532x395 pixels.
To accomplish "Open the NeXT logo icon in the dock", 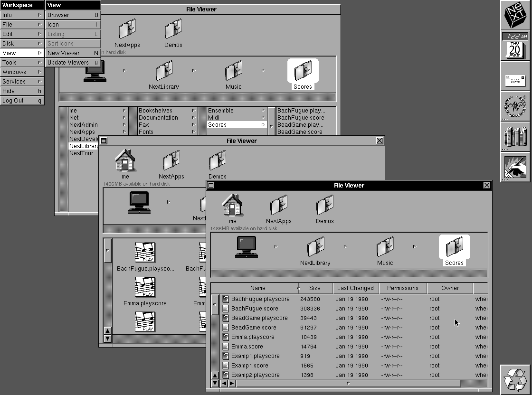I will tap(515, 15).
